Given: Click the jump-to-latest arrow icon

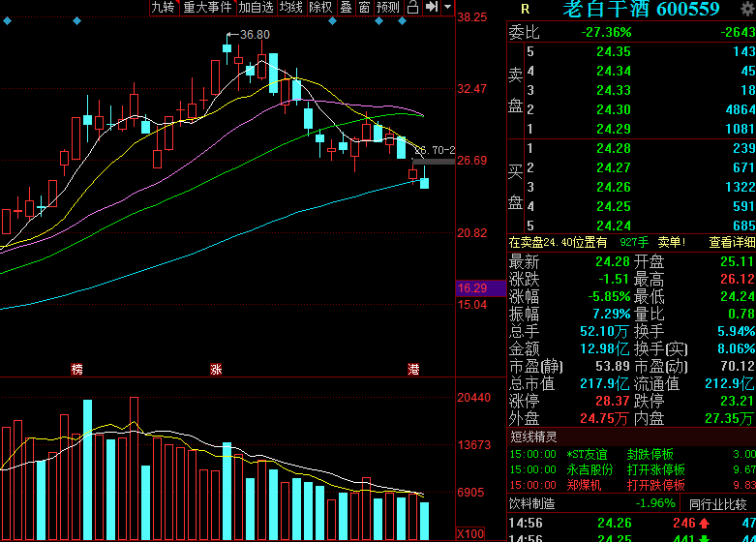Looking at the screenshot, I should point(432,8).
